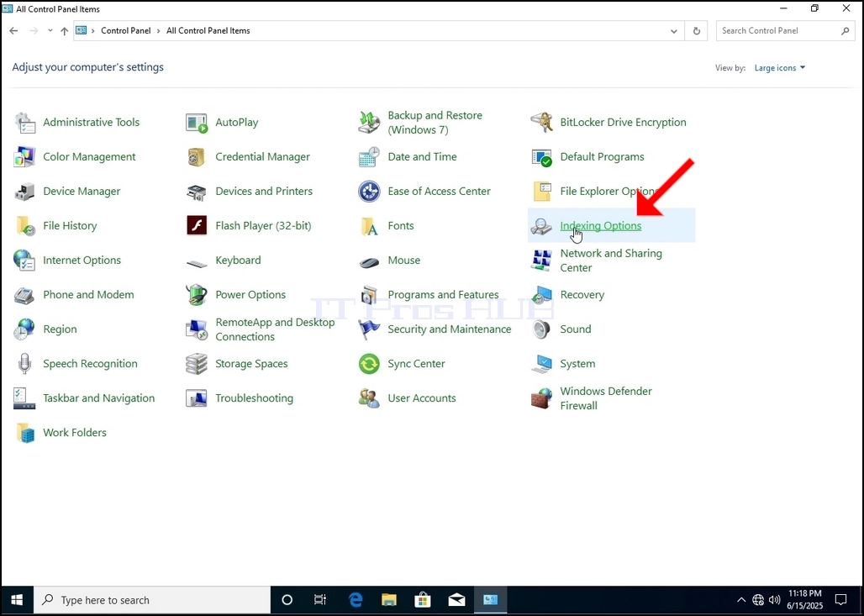Image resolution: width=864 pixels, height=616 pixels.
Task: Open the Power Options icon
Action: click(x=197, y=295)
